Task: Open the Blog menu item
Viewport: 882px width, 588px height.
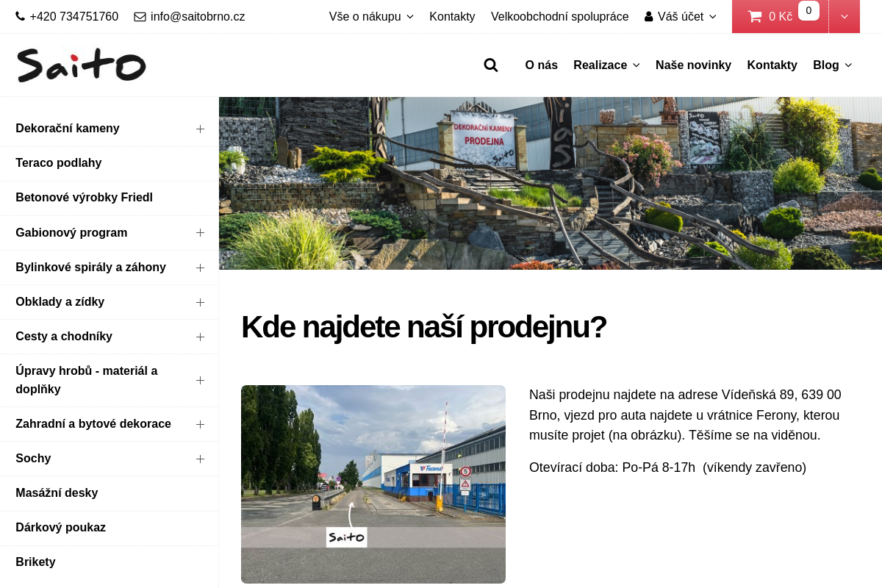Action: pos(832,65)
